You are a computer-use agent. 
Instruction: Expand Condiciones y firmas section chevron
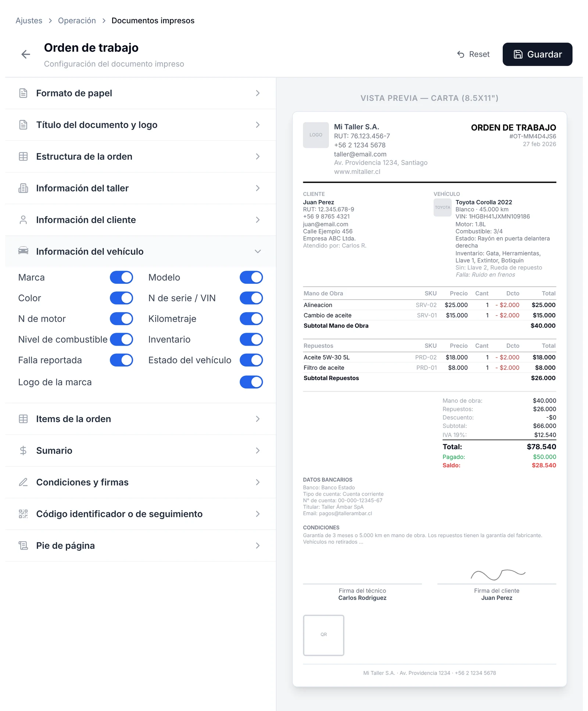coord(258,482)
